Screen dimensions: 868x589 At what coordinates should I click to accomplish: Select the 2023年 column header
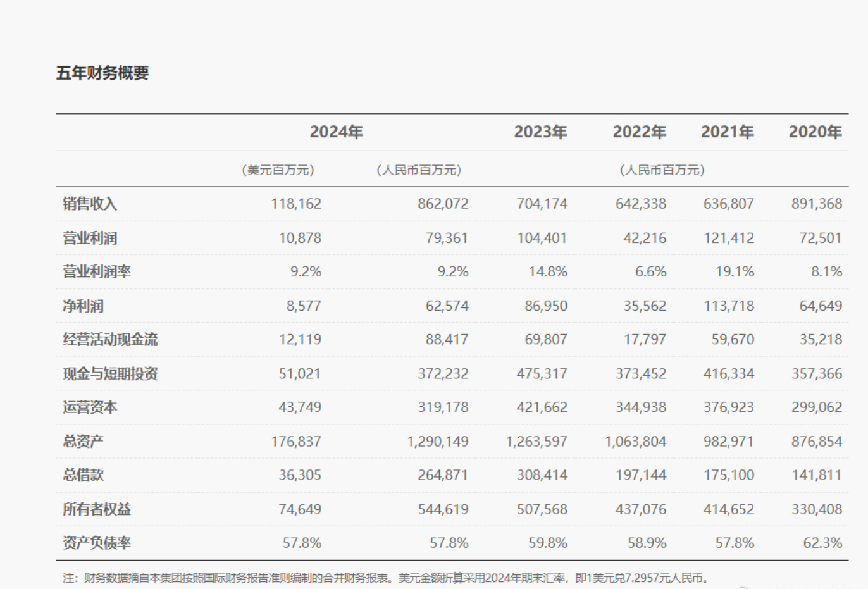coord(540,132)
